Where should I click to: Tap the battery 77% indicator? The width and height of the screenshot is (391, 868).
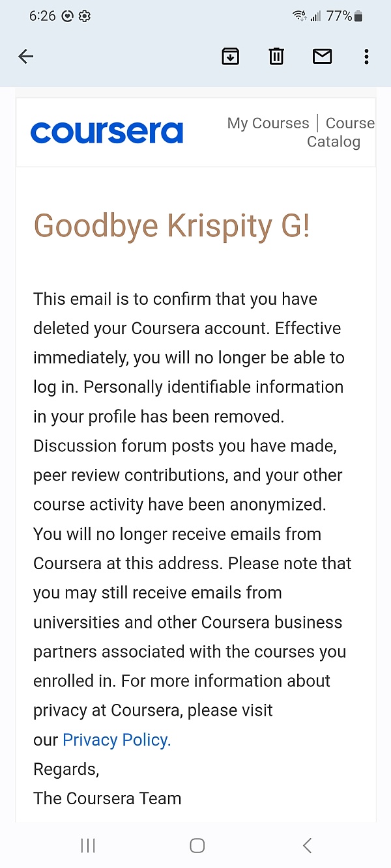pos(345,16)
